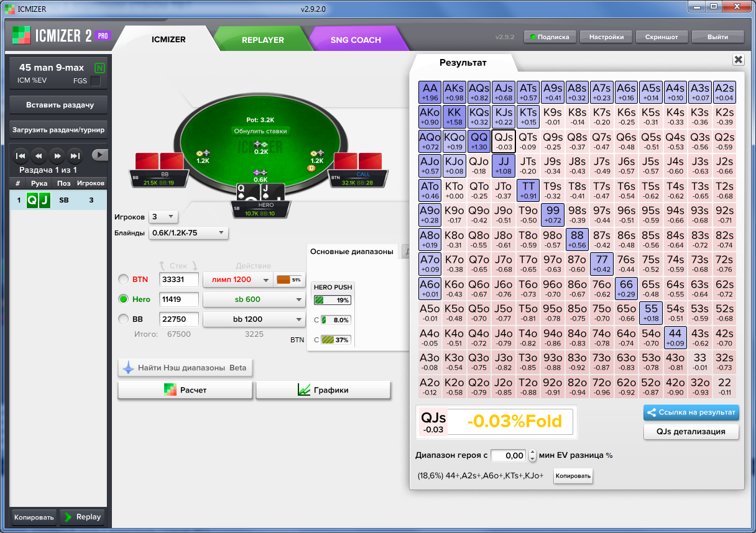Viewport: 756px width, 533px height.
Task: Open BTN limp range orange chart icon
Action: coord(283,280)
